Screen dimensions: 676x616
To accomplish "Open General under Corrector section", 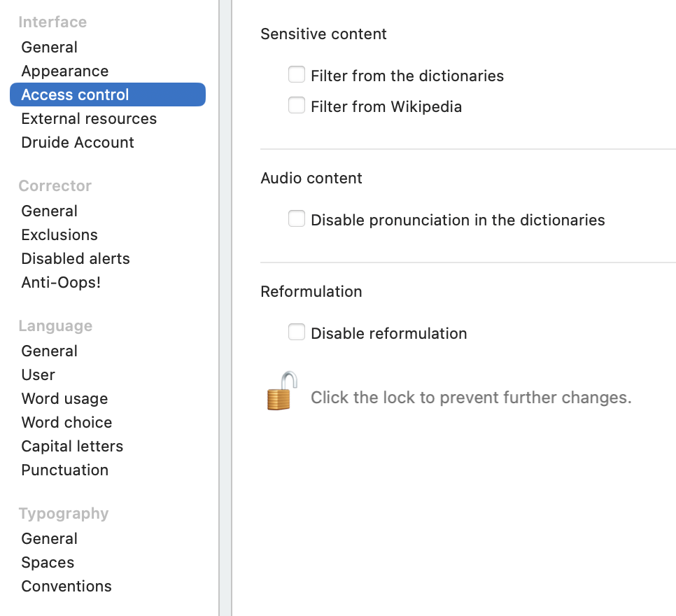I will click(x=49, y=211).
